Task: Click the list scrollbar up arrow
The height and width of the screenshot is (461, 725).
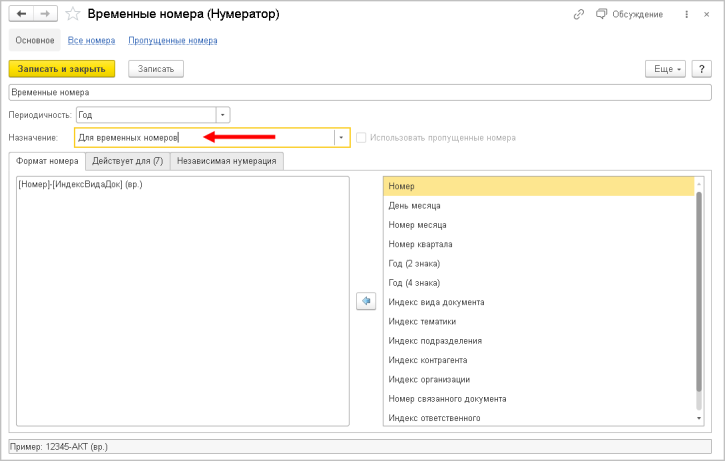Action: coord(699,184)
